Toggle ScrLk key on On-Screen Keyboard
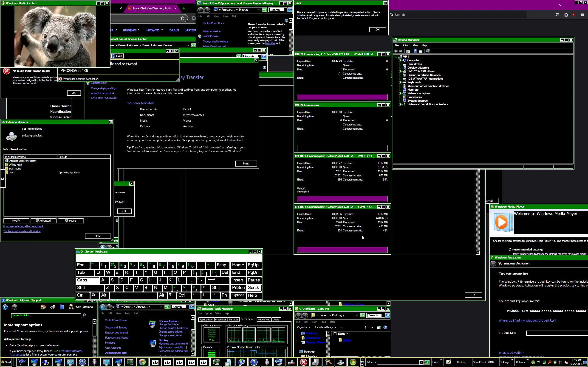 click(x=253, y=288)
